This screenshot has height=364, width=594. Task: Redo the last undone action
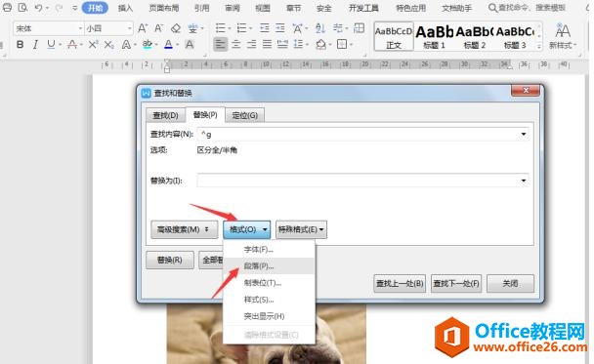[x=59, y=8]
